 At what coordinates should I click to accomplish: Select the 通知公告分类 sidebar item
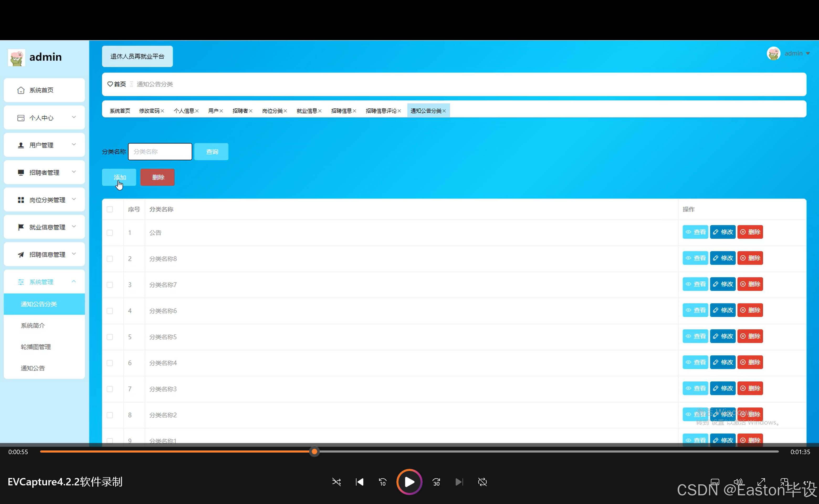click(44, 304)
